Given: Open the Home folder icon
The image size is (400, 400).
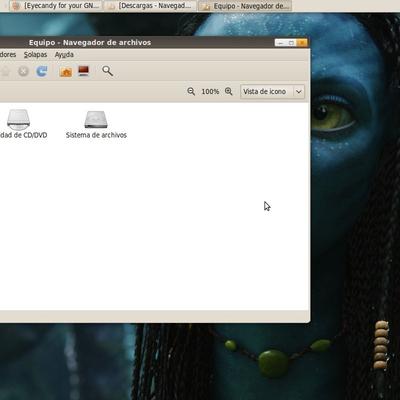Looking at the screenshot, I should [66, 71].
